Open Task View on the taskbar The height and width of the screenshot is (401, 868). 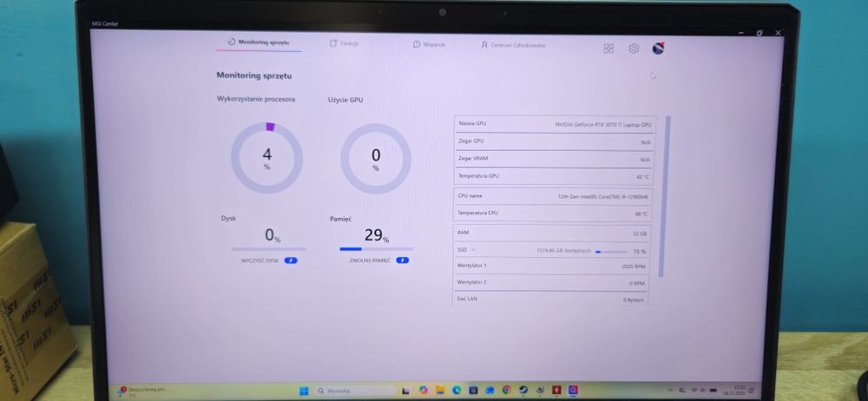(405, 391)
